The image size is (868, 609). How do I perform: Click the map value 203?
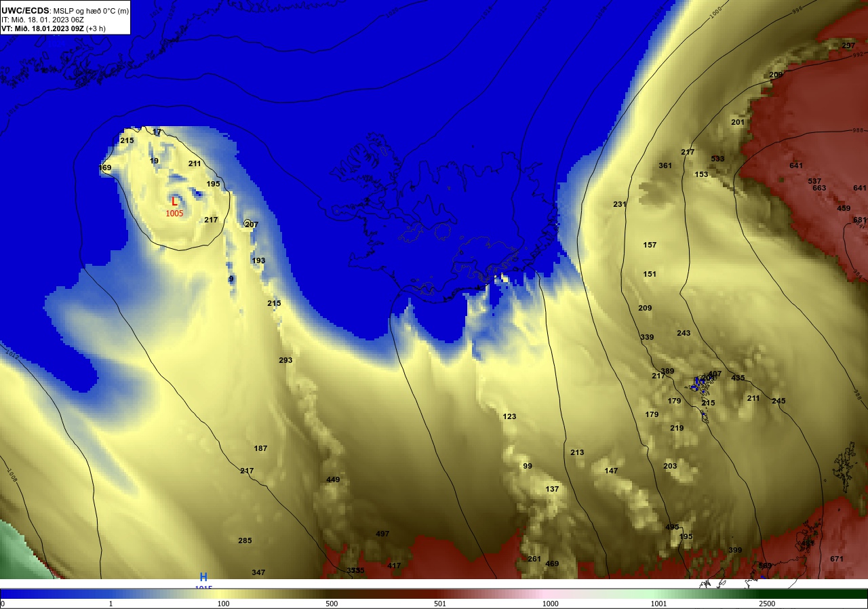click(670, 467)
